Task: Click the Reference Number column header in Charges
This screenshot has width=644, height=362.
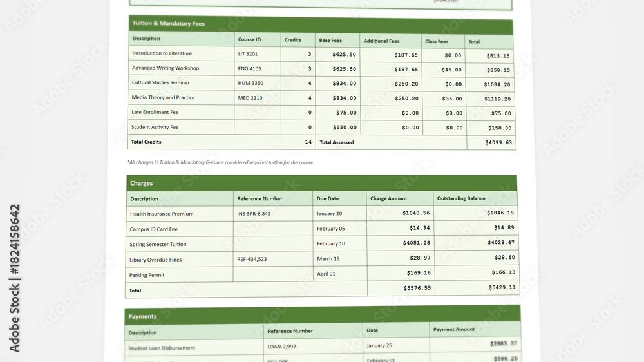Action: pyautogui.click(x=260, y=198)
